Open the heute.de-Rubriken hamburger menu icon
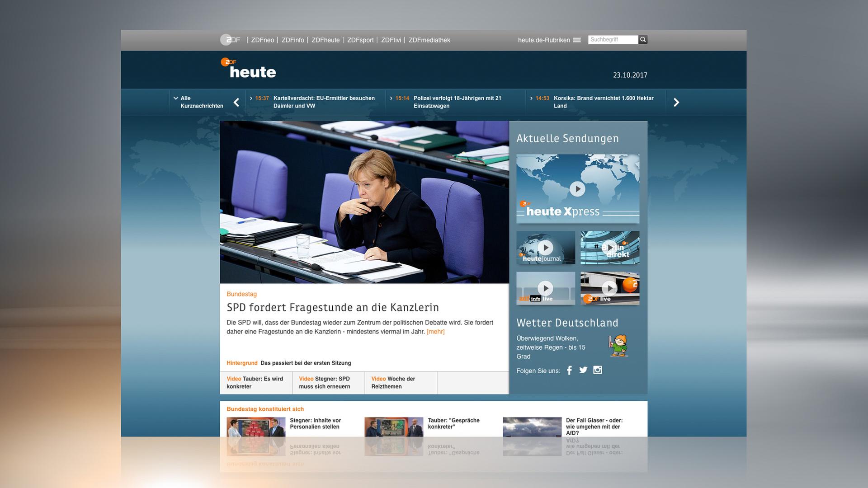Viewport: 868px width, 488px height. [577, 40]
